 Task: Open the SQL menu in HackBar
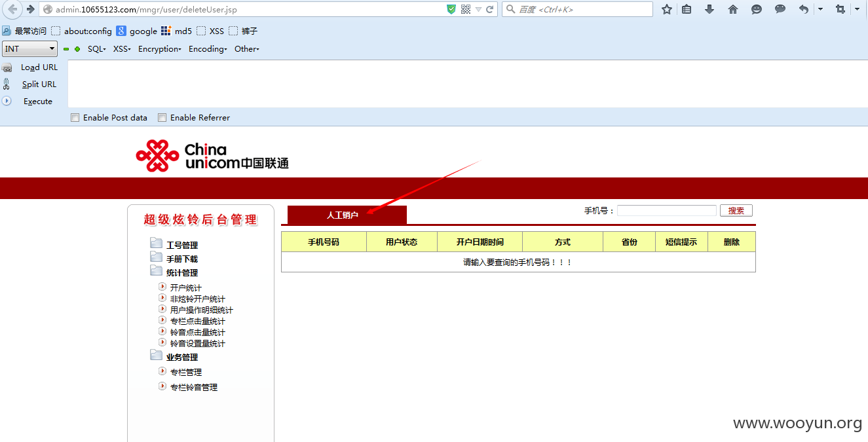(97, 49)
